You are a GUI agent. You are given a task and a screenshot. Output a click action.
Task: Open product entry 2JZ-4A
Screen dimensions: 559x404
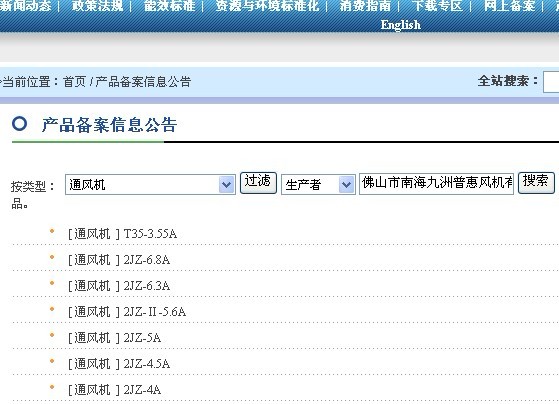[x=114, y=389]
